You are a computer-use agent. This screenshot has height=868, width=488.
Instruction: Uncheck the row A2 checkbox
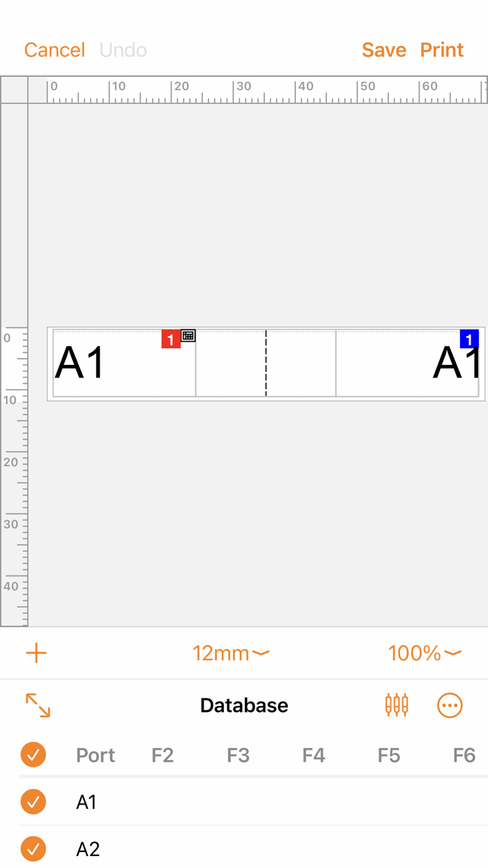pos(33,849)
